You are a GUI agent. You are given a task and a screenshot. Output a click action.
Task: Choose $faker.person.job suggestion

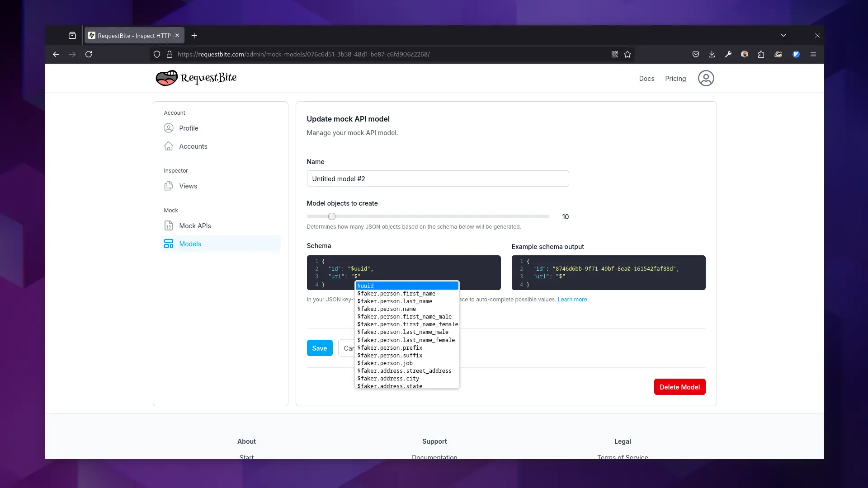(x=407, y=363)
